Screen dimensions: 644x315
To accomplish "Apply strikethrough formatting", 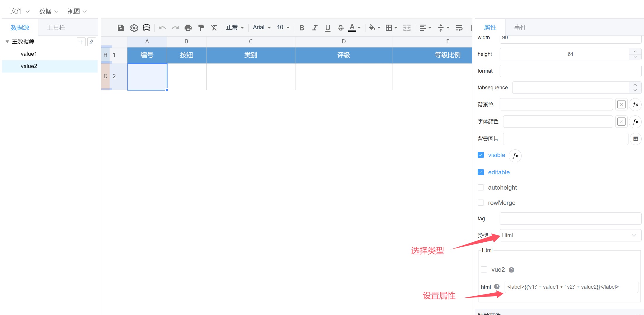I will [340, 28].
